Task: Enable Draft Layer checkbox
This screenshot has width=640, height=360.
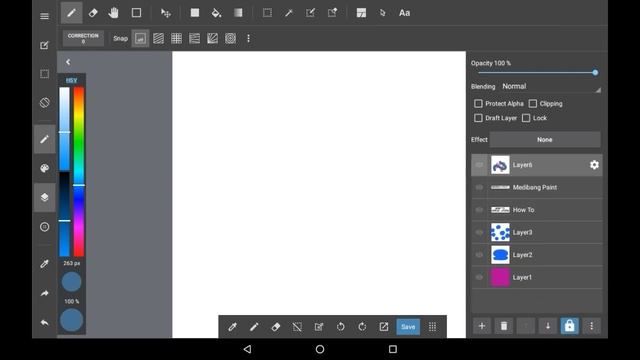Action: pyautogui.click(x=478, y=118)
